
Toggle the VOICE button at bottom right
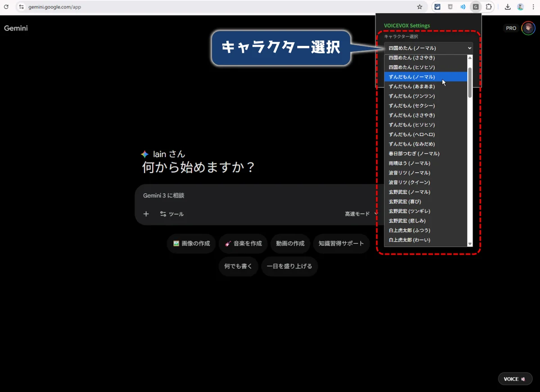tap(515, 379)
